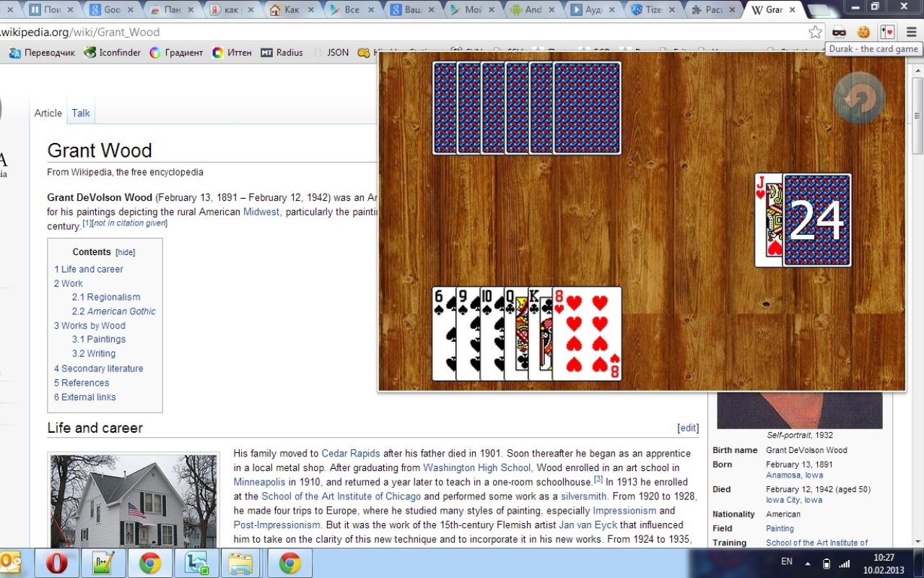Open Opera browser from the taskbar
Viewport: 924px width, 578px height.
pos(57,562)
